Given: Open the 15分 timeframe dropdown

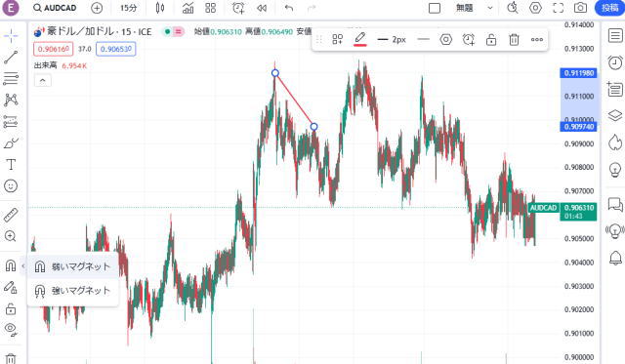Looking at the screenshot, I should [128, 8].
